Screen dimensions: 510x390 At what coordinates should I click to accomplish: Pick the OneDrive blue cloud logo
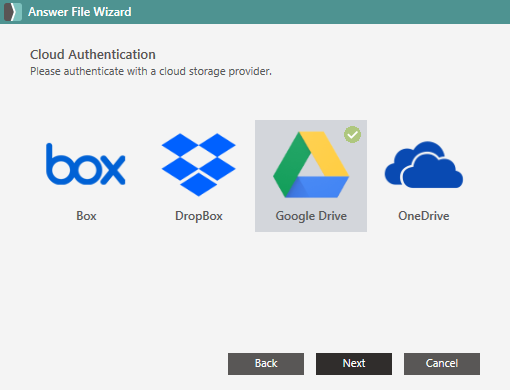tap(424, 165)
